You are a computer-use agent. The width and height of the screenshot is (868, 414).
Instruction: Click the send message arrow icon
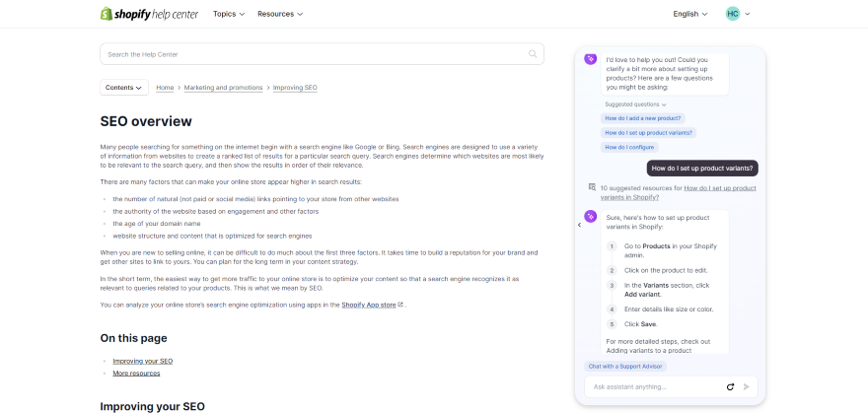pos(747,386)
